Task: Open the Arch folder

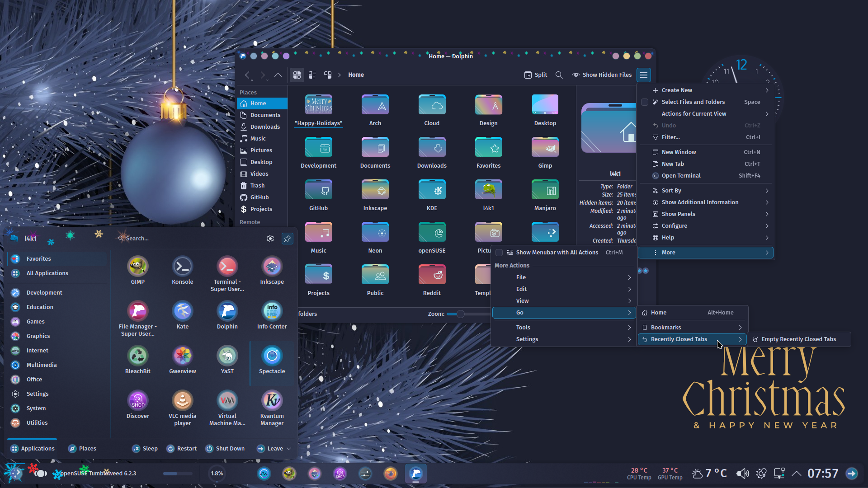Action: (x=375, y=110)
